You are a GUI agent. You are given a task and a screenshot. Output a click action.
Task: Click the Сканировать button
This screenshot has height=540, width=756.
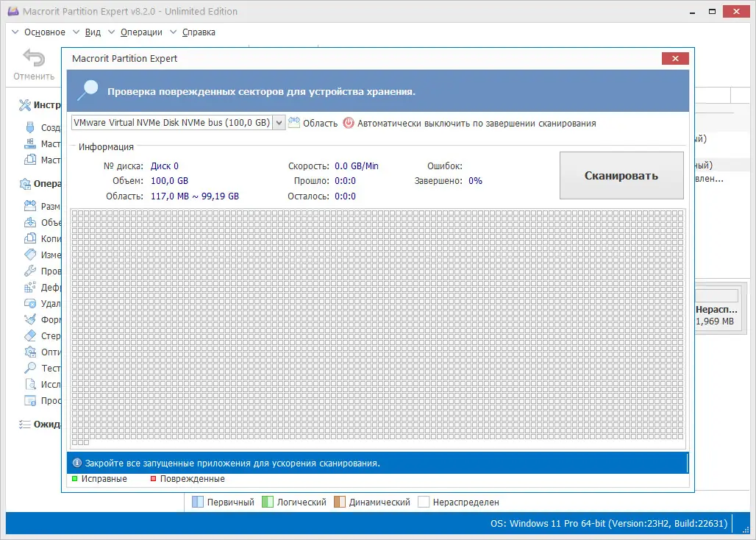621,176
